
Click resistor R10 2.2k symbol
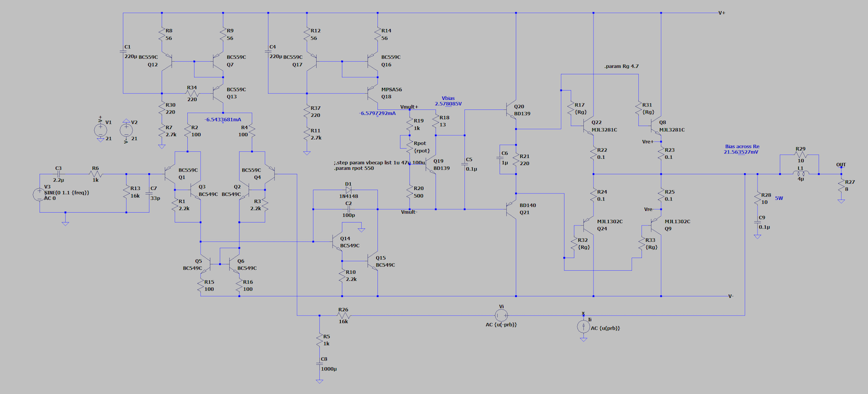341,275
